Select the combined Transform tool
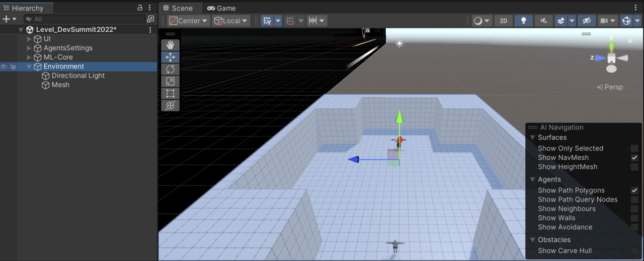The width and height of the screenshot is (644, 261). (170, 105)
